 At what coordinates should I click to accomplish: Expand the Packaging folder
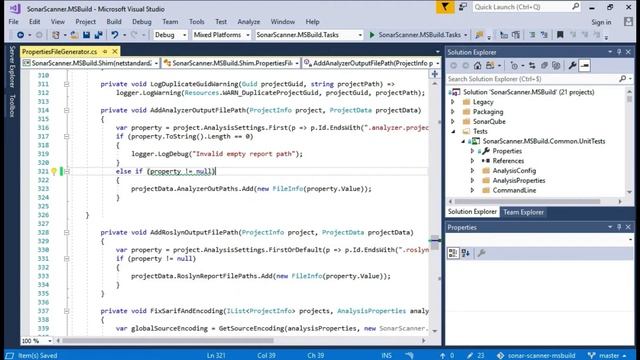point(453,112)
